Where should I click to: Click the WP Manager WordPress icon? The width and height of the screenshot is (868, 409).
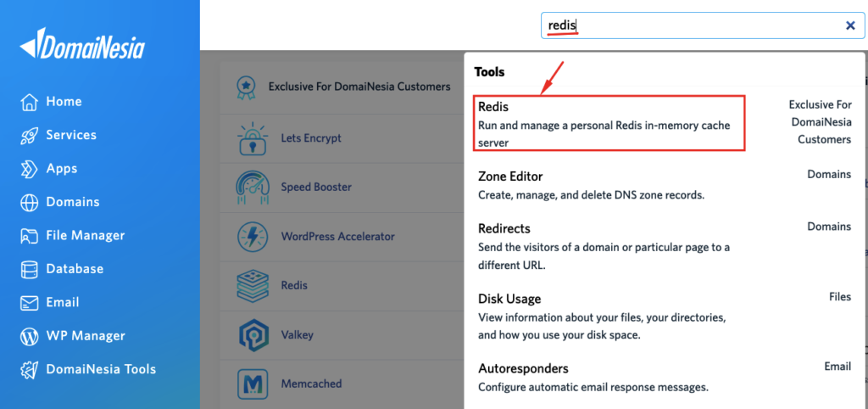click(29, 336)
